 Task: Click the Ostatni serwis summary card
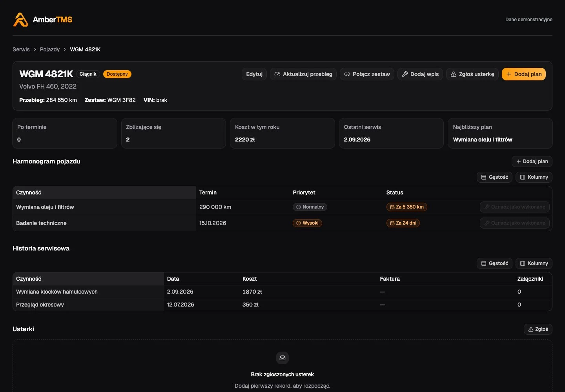(x=391, y=133)
